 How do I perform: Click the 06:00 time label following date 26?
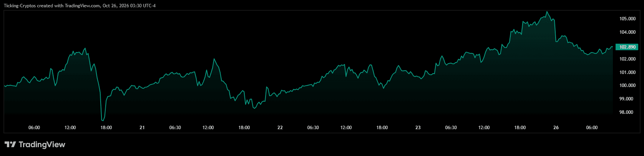(x=592, y=128)
